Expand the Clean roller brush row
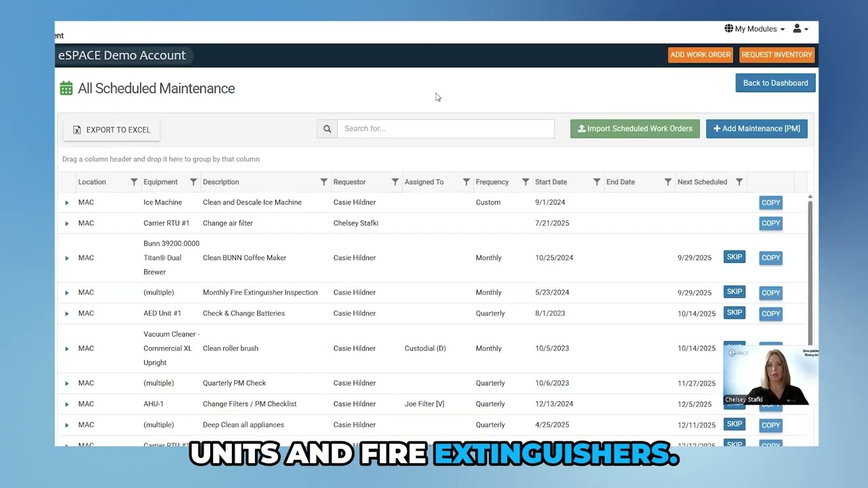 pos(66,348)
